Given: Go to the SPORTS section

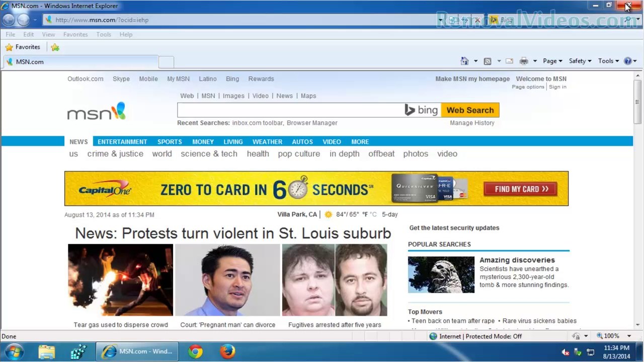Looking at the screenshot, I should [170, 142].
